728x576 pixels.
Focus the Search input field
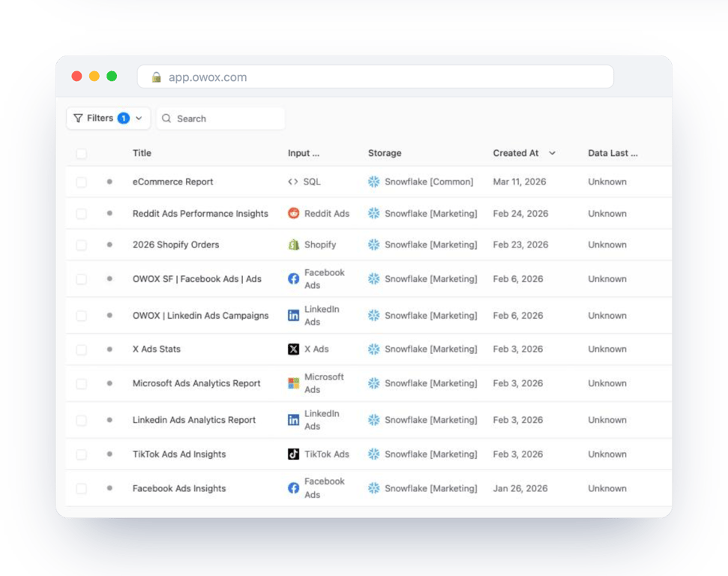pyautogui.click(x=220, y=118)
